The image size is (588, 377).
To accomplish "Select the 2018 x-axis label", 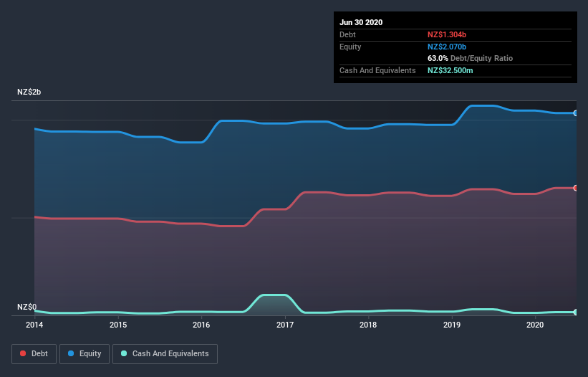I will tap(368, 325).
